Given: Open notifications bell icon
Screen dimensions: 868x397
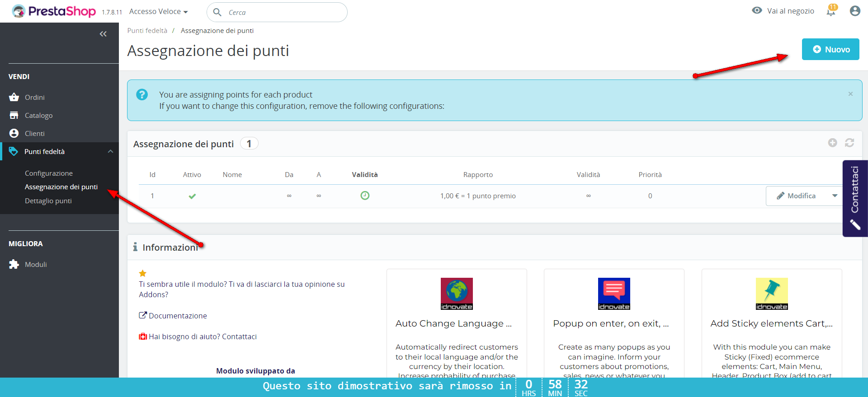Looking at the screenshot, I should [x=831, y=10].
